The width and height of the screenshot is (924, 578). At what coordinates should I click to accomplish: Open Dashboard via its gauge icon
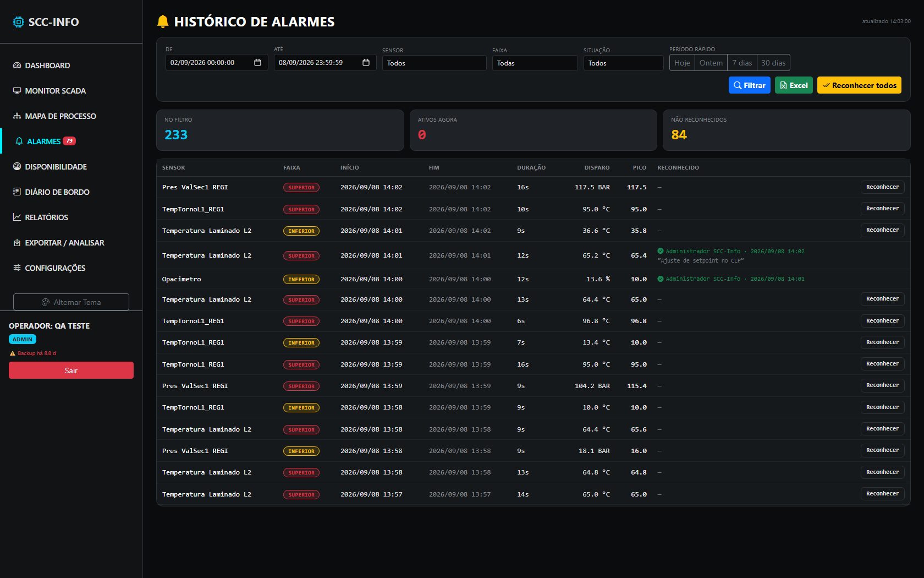(x=17, y=65)
